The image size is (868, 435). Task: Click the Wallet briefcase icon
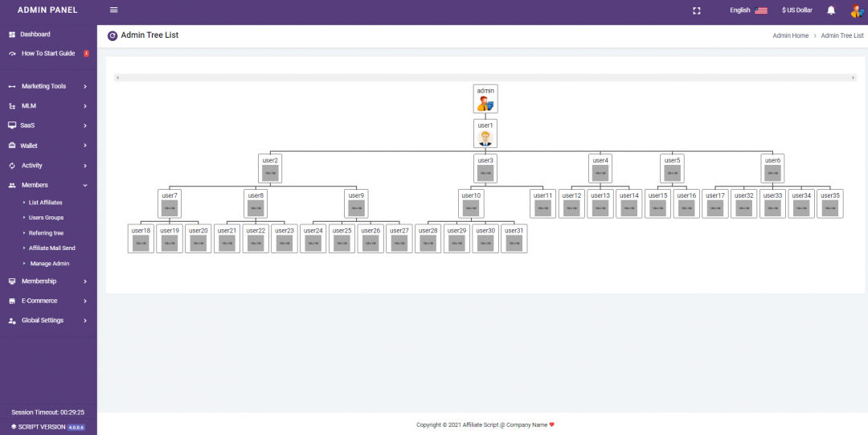pos(12,146)
